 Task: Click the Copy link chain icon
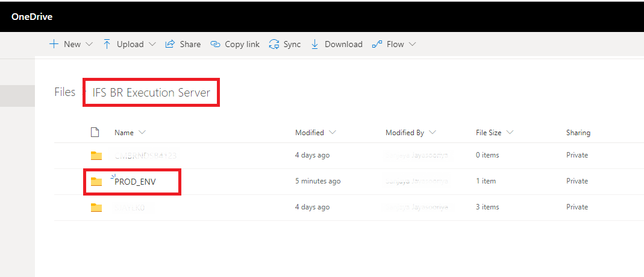tap(215, 44)
